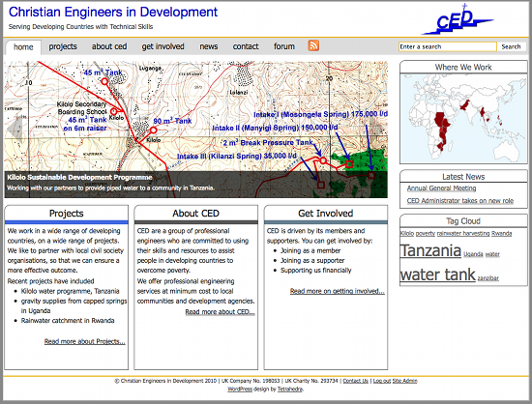This screenshot has width=532, height=404.
Task: Open the about ced menu item
Action: (109, 46)
